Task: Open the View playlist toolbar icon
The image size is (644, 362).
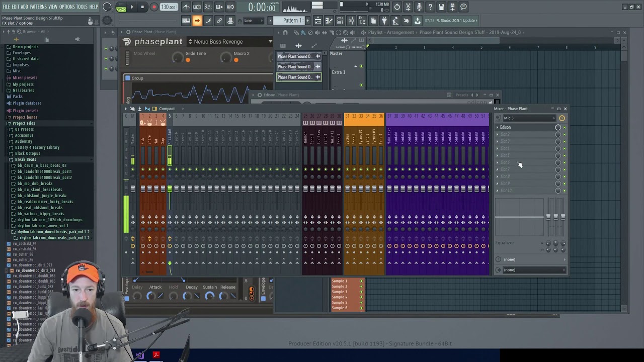Action: (318, 21)
